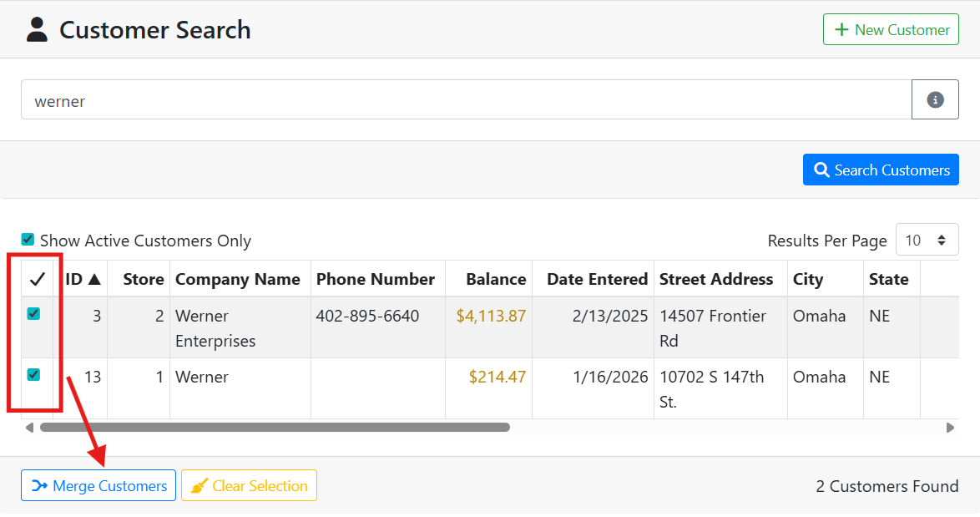Sort by the Date Entered column header
The width and height of the screenshot is (980, 517).
tap(597, 279)
